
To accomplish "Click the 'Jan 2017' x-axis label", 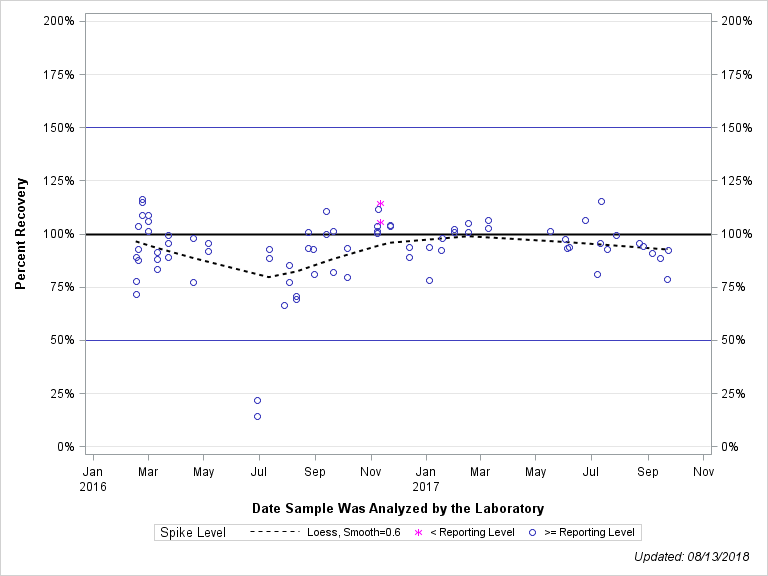I will click(426, 479).
